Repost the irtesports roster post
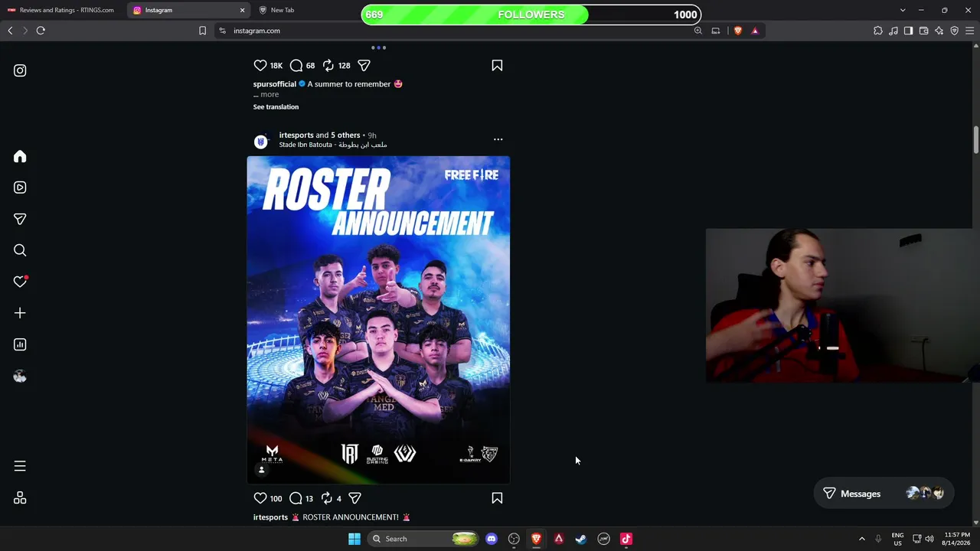 coord(327,498)
